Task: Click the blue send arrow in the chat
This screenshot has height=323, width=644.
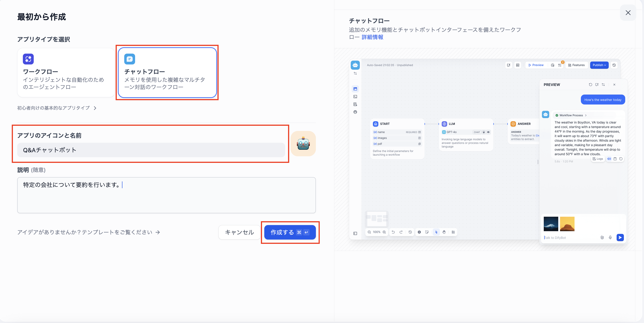Action: pyautogui.click(x=620, y=237)
